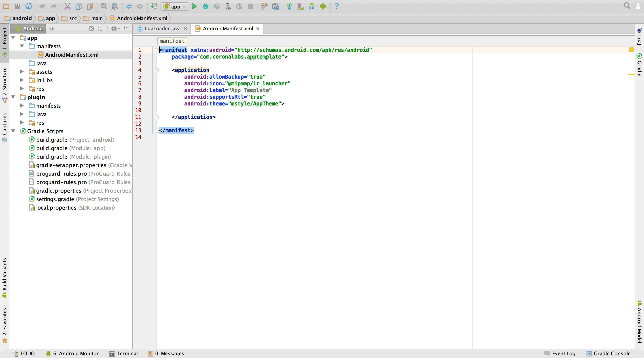Image resolution: width=644 pixels, height=358 pixels.
Task: Open Help with the question mark icon
Action: click(x=337, y=6)
